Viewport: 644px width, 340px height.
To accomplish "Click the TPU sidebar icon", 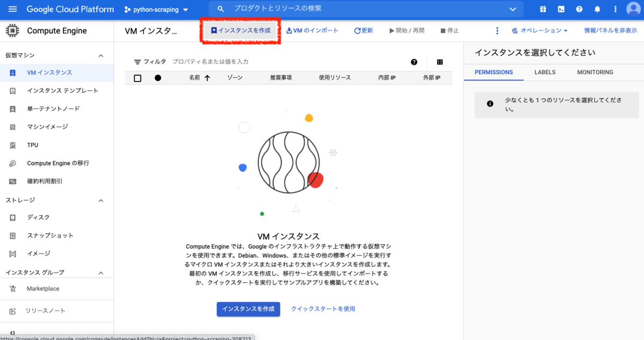I will tap(13, 145).
